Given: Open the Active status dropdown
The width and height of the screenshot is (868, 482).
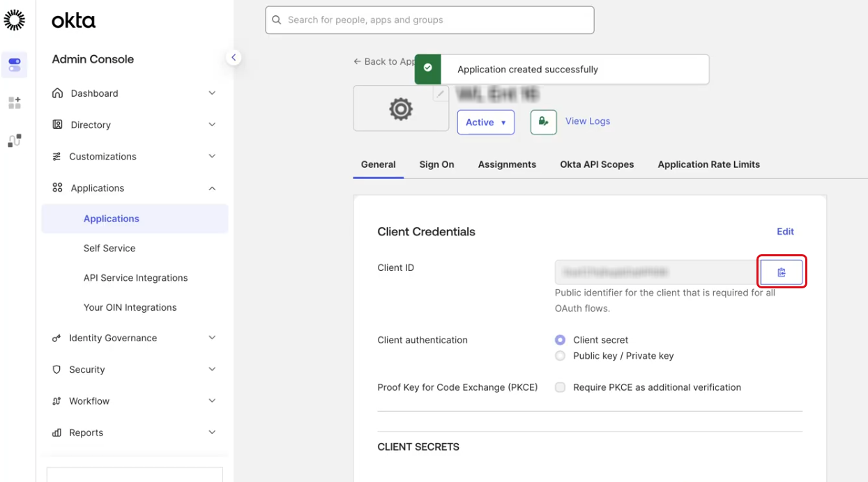Looking at the screenshot, I should point(486,122).
